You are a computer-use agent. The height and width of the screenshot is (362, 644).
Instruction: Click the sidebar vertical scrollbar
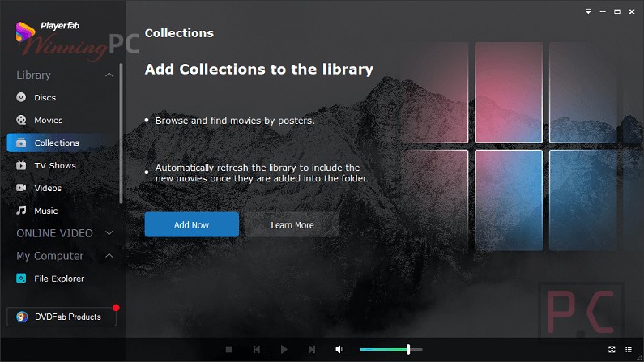121,134
